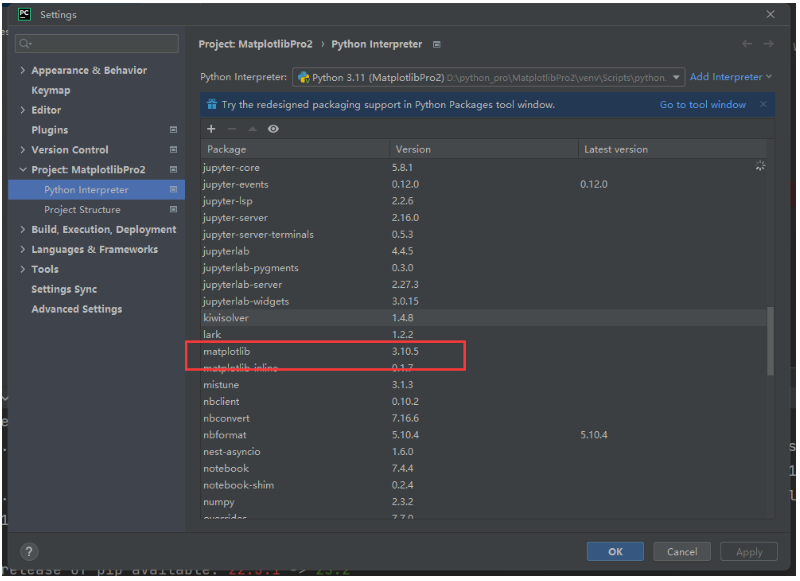Click the Apply button
Screen dimensions: 800x581
(x=749, y=551)
